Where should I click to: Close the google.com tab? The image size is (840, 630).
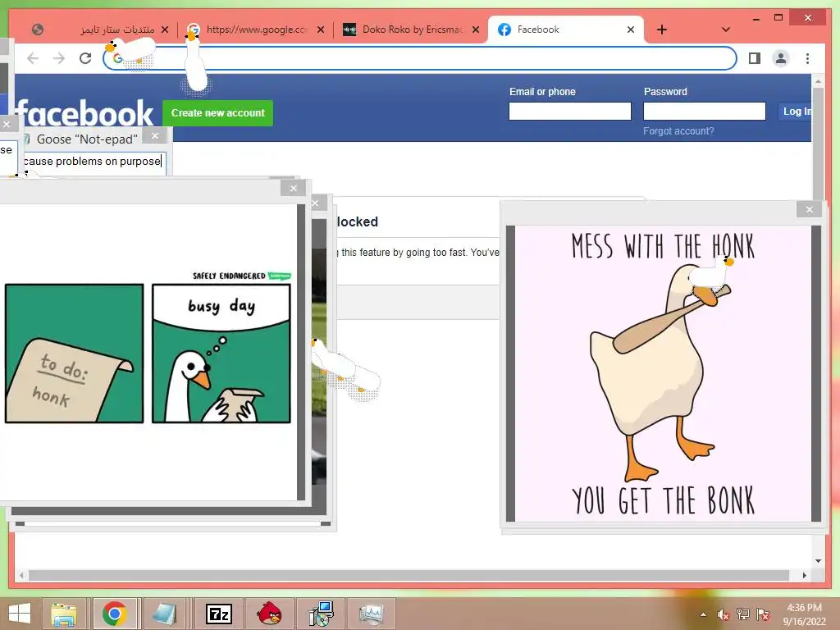click(321, 30)
